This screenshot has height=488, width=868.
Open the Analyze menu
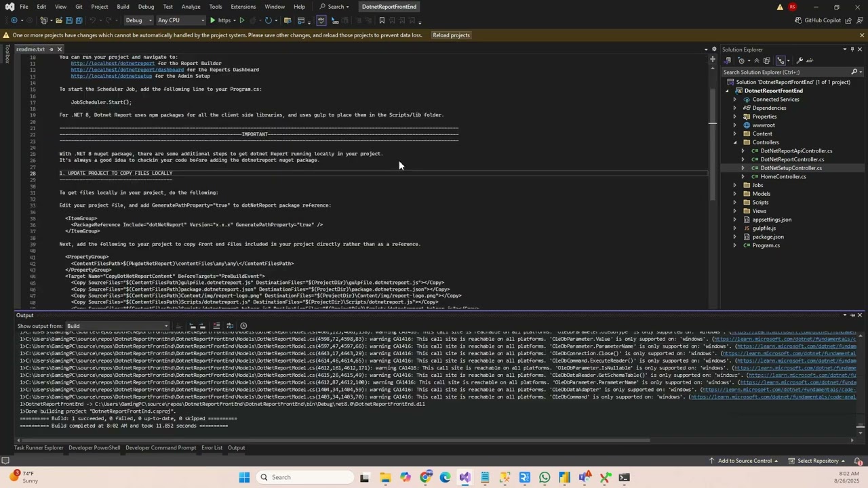(191, 7)
